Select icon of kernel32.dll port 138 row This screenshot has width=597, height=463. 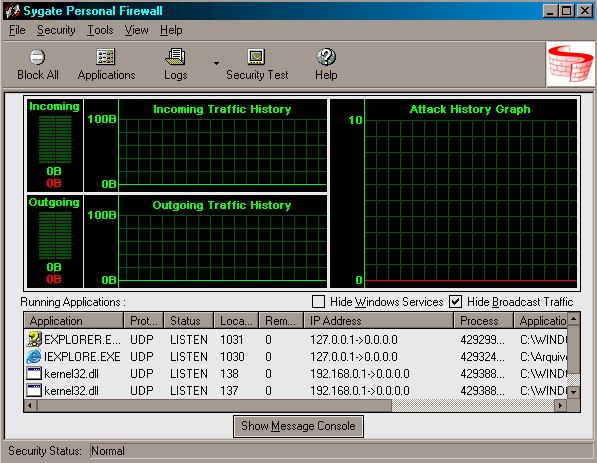pyautogui.click(x=34, y=373)
